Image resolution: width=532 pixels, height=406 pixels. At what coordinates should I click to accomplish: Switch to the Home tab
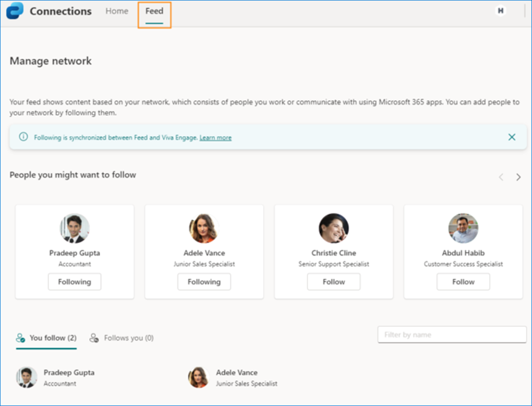[117, 11]
